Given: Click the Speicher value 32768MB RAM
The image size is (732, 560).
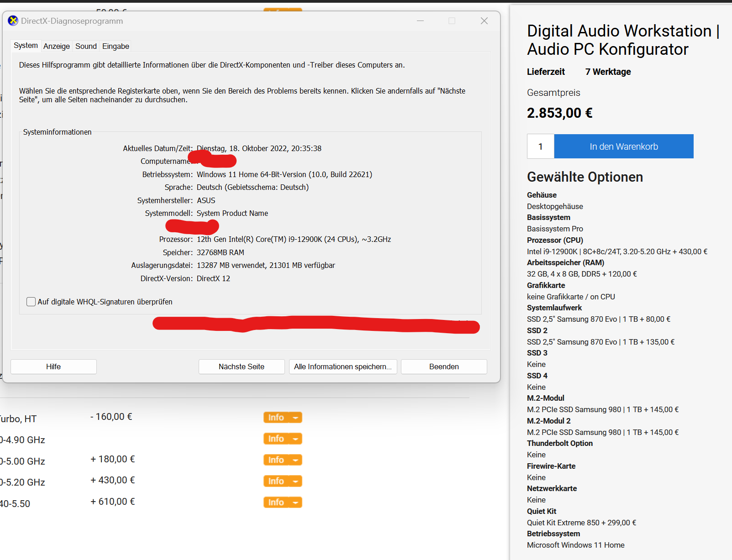Looking at the screenshot, I should tap(221, 252).
